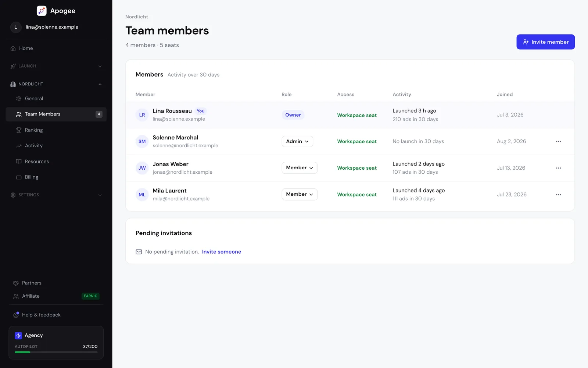Click the Affiliate users icon
Viewport: 588px width, 368px height.
click(x=16, y=296)
